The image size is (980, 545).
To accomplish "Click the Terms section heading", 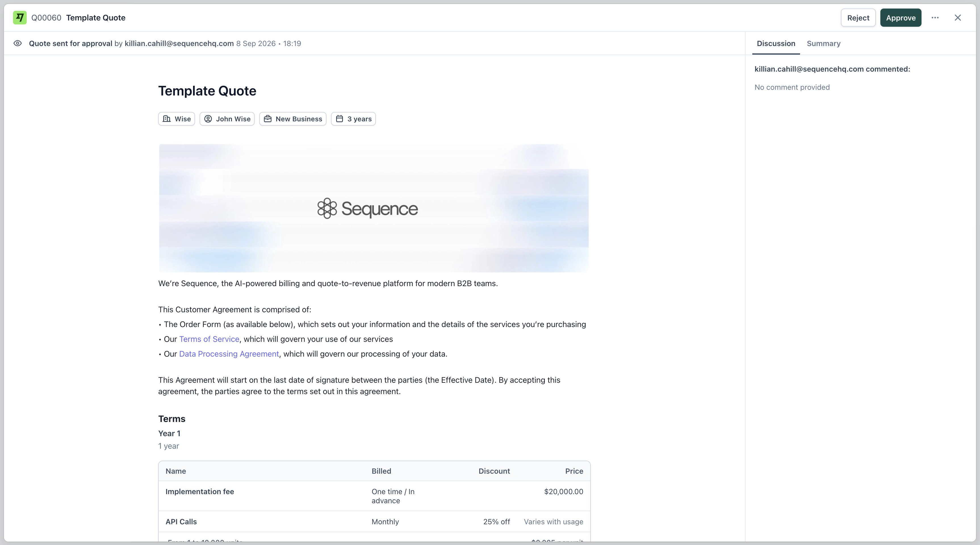I will [172, 419].
